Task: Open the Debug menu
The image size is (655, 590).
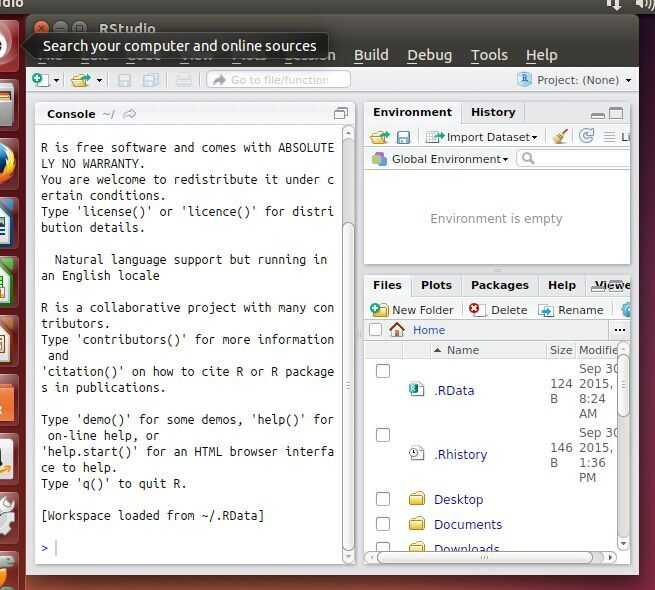Action: point(429,55)
